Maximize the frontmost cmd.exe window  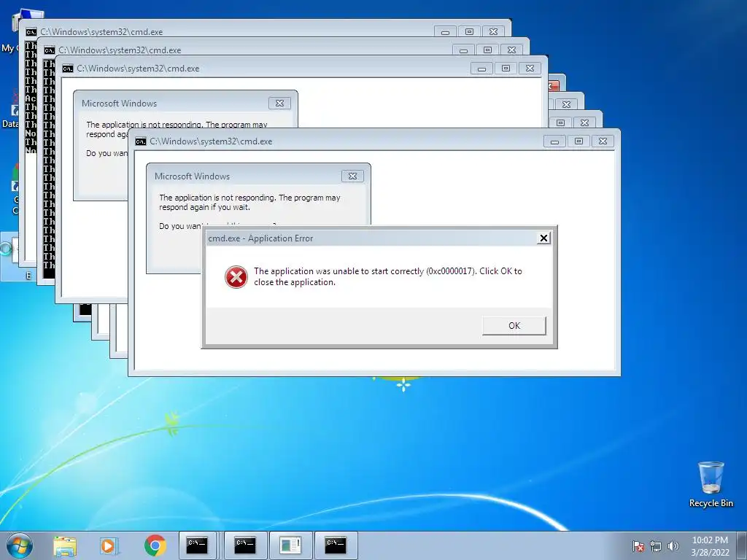point(578,141)
